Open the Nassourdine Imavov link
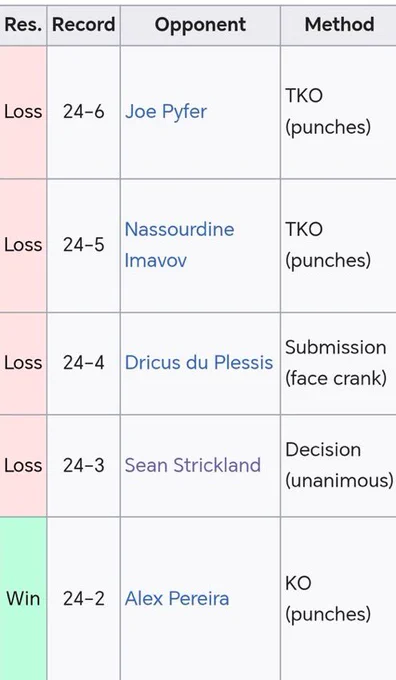The height and width of the screenshot is (680, 396). (x=179, y=245)
